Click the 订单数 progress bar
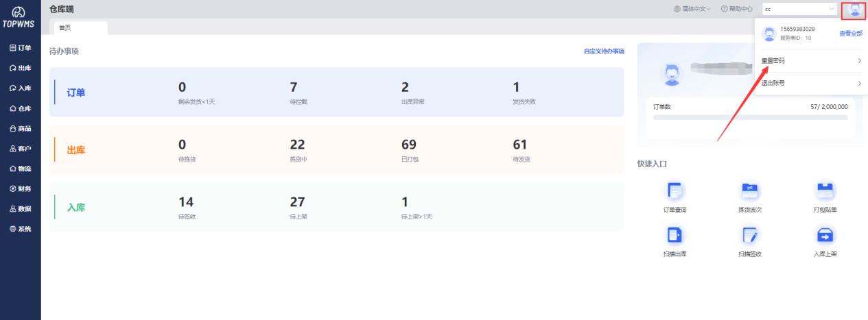This screenshot has height=320, width=868. tap(750, 117)
